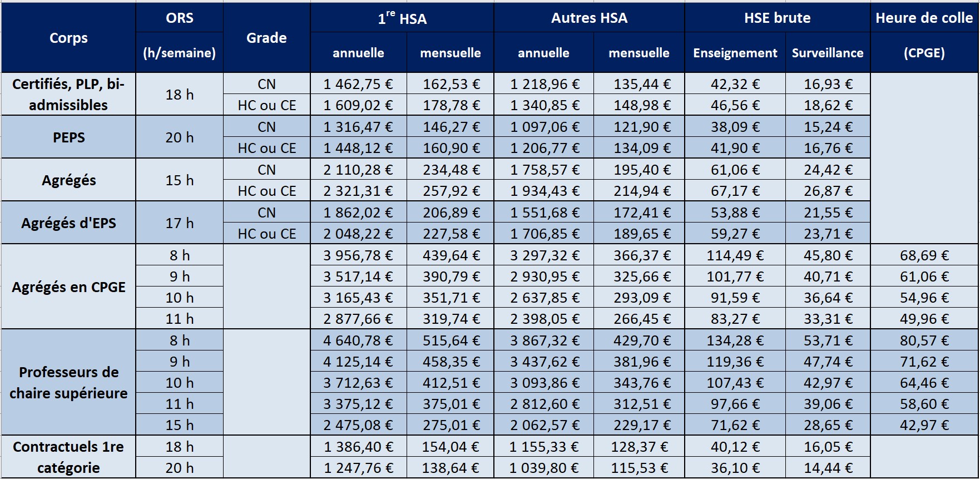The image size is (980, 479).
Task: Click the Autres HSA header cell
Action: tap(589, 18)
